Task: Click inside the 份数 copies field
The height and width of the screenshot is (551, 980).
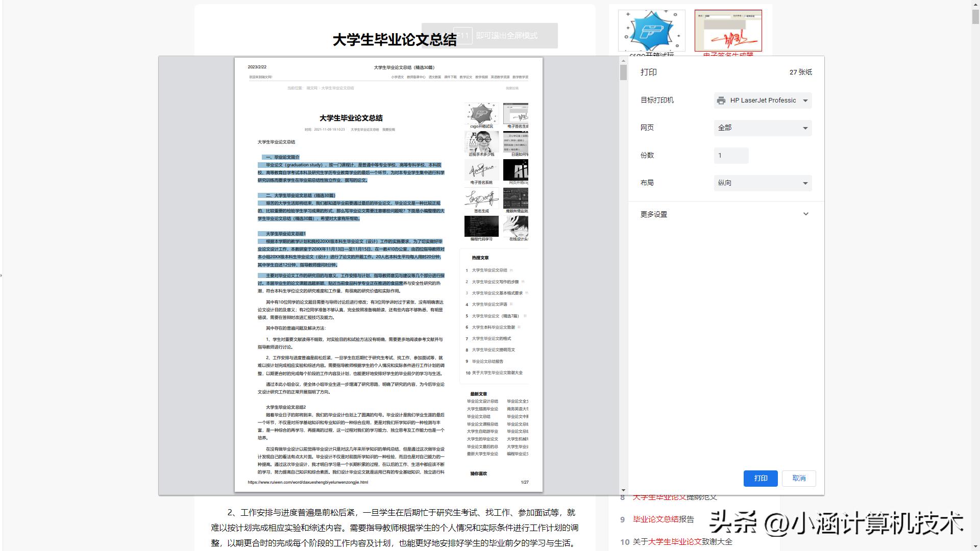Action: pos(731,155)
